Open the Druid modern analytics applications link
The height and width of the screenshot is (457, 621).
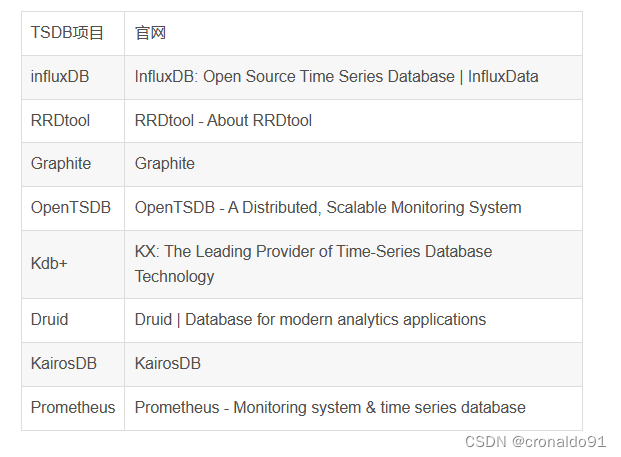(310, 320)
